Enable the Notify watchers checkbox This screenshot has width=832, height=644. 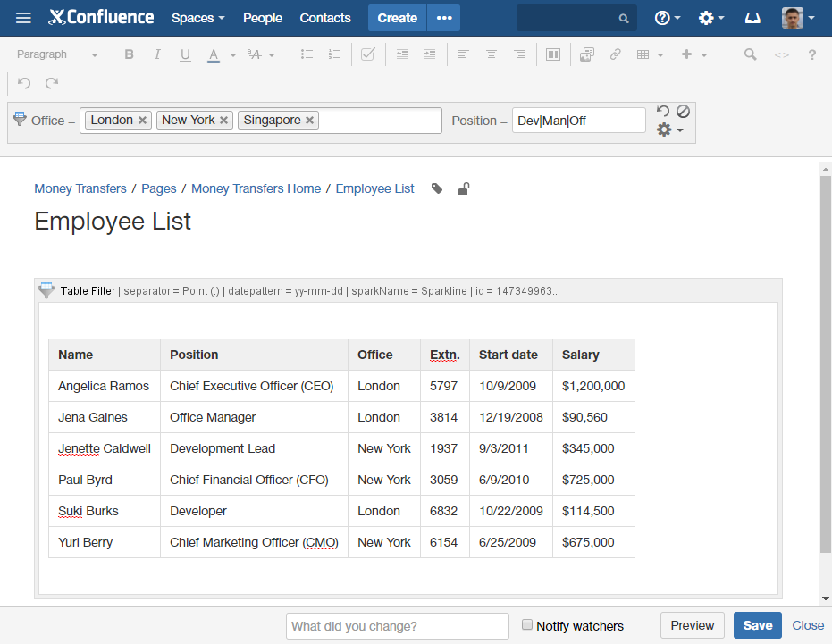click(x=527, y=625)
